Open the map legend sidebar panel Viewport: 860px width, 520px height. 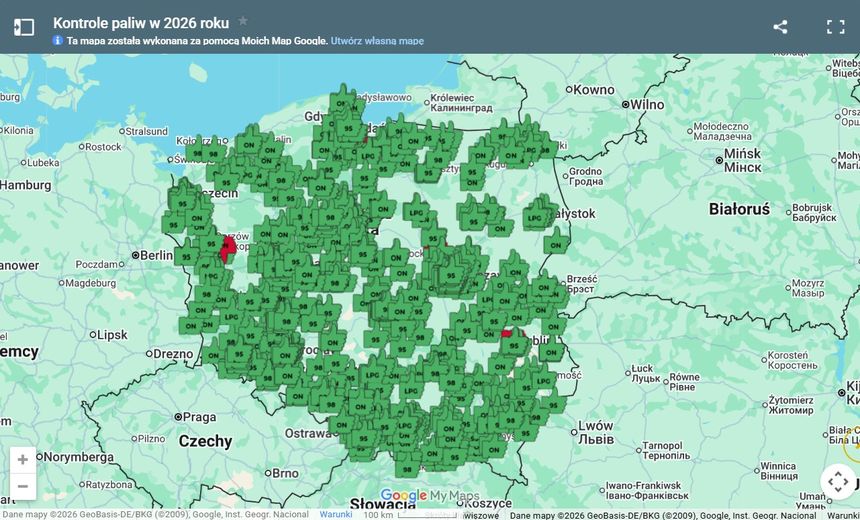point(24,27)
